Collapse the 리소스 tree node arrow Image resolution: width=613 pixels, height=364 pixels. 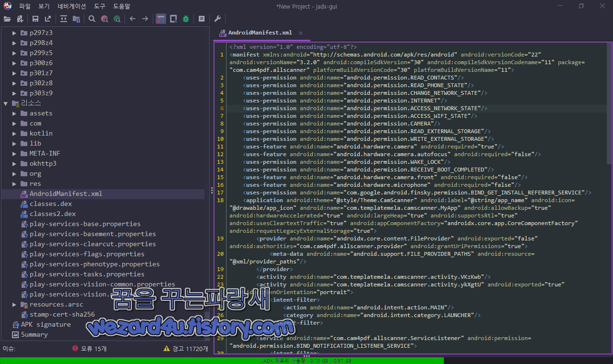[x=6, y=103]
